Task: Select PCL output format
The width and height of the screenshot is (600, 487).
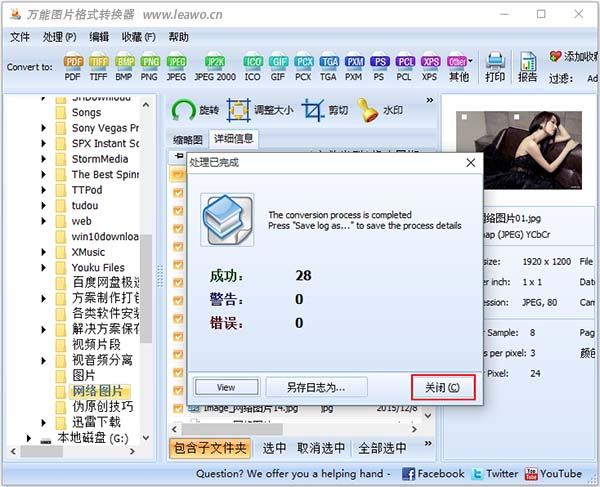Action: [x=404, y=66]
